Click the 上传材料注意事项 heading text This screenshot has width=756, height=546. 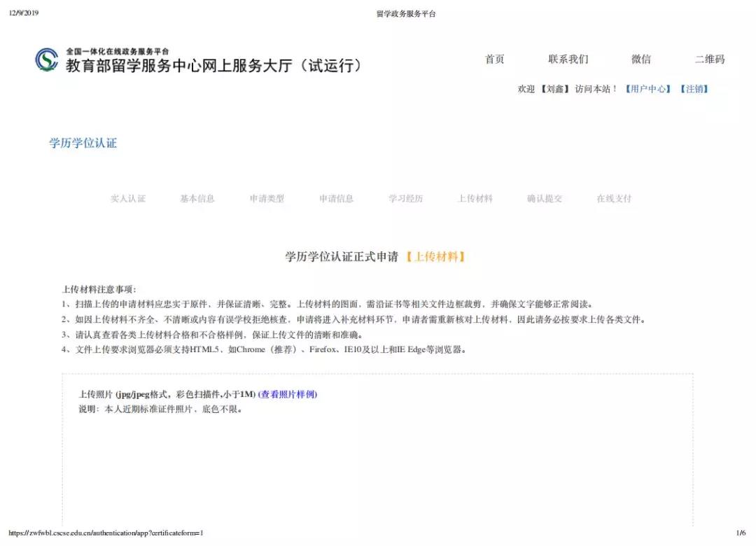pos(99,289)
